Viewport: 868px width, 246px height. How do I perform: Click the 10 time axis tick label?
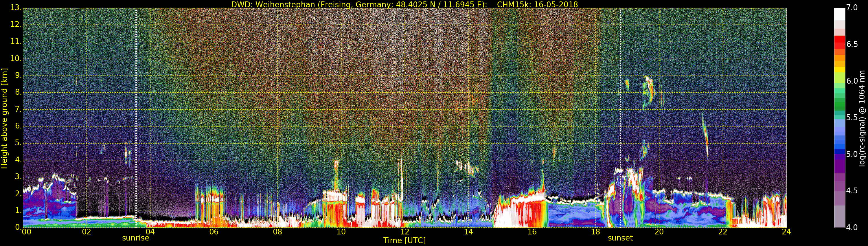pyautogui.click(x=341, y=232)
